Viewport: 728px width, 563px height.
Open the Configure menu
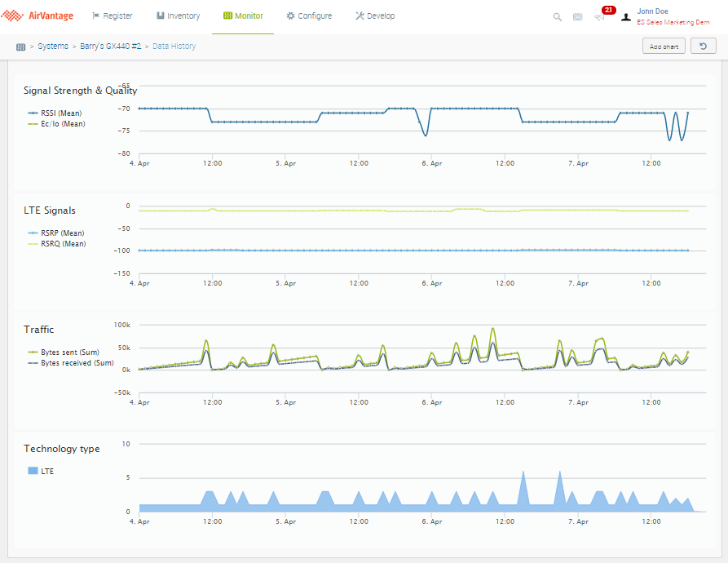pyautogui.click(x=309, y=16)
